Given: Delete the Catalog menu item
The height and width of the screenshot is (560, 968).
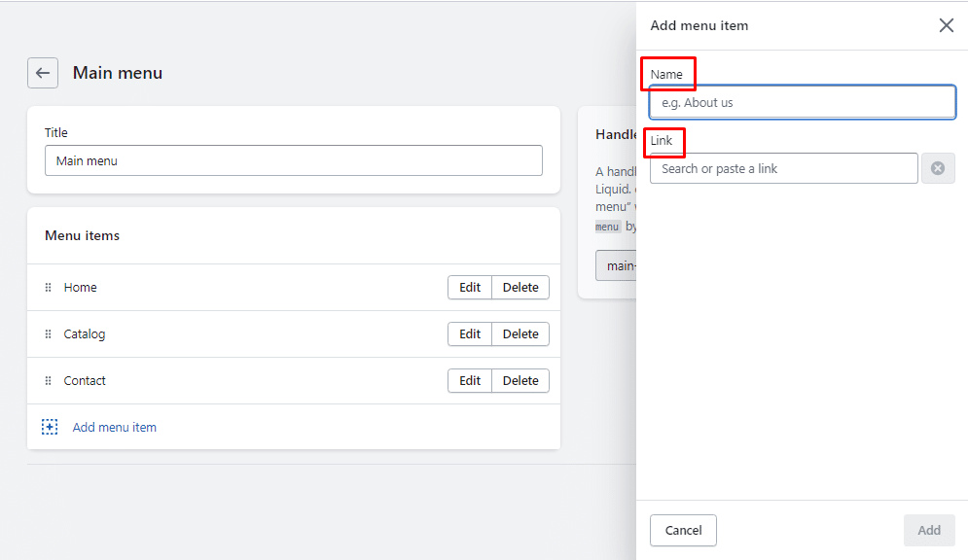Looking at the screenshot, I should point(520,334).
